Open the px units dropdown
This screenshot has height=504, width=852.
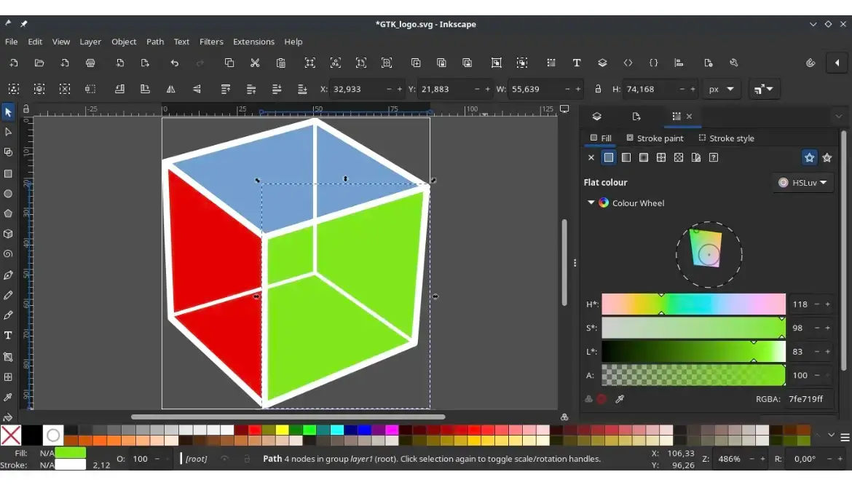coord(720,90)
